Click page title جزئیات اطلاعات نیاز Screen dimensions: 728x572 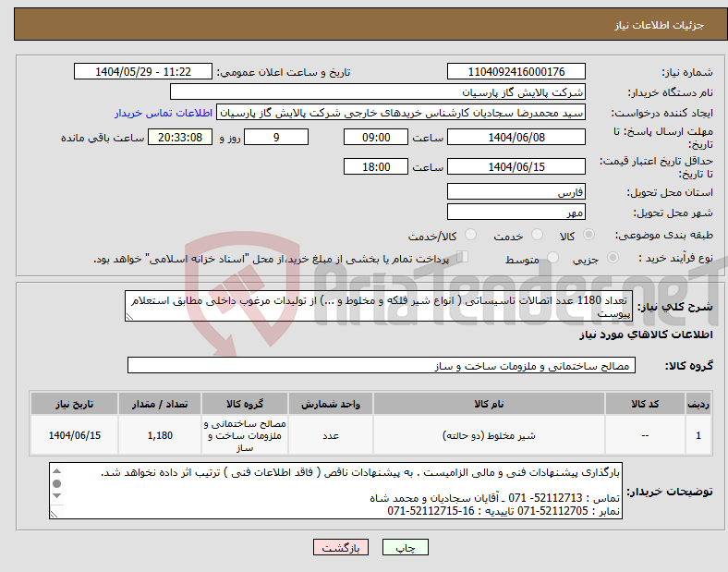(660, 25)
